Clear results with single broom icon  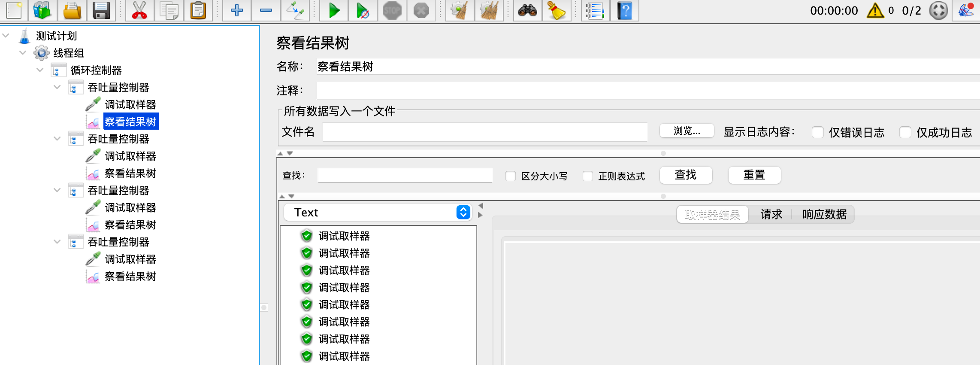pyautogui.click(x=460, y=10)
